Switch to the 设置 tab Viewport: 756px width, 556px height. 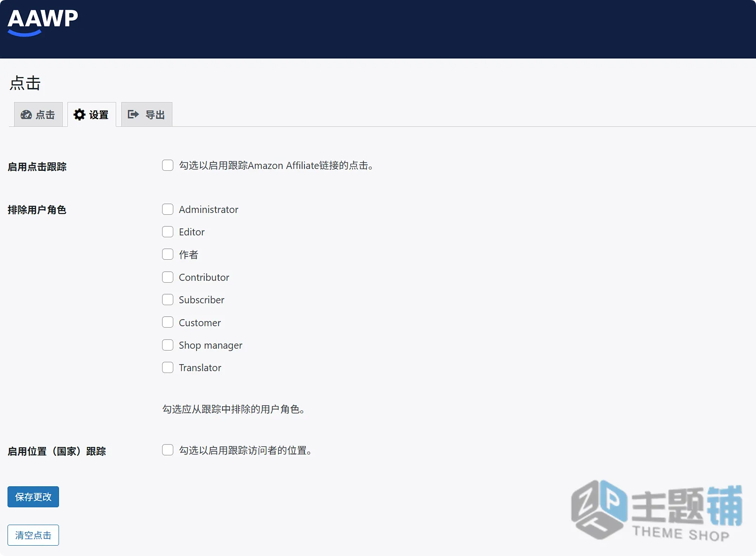92,115
